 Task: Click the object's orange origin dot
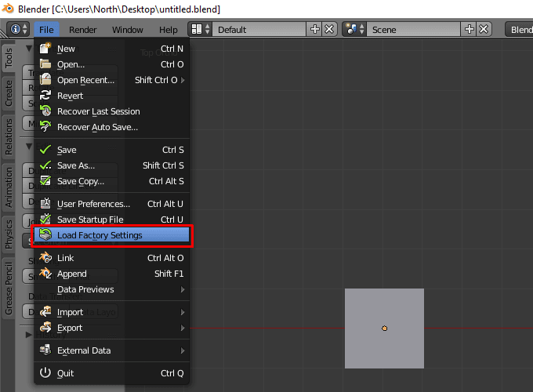point(384,328)
